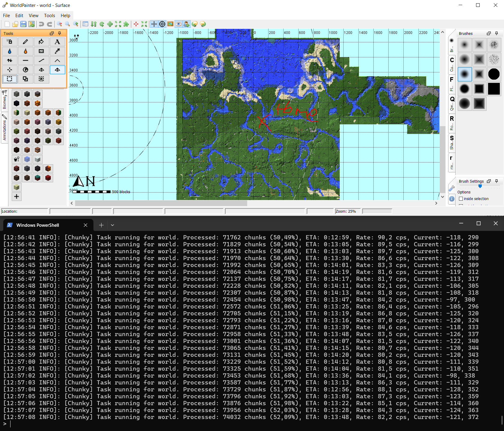Enable the "inside selection" checkbox
Image resolution: width=504 pixels, height=431 pixels.
point(461,199)
